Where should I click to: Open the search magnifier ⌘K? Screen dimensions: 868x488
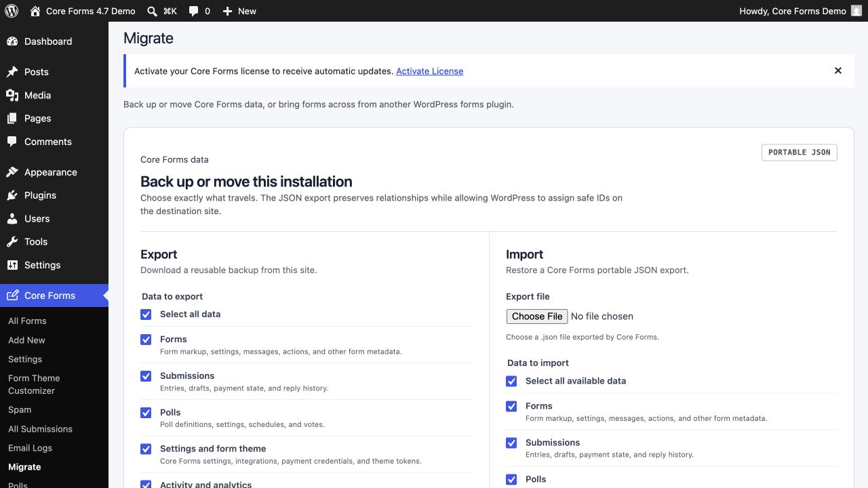tap(152, 11)
